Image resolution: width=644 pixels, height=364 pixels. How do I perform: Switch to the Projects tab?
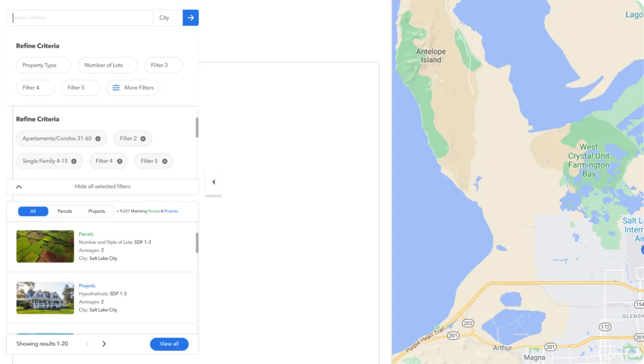point(96,211)
